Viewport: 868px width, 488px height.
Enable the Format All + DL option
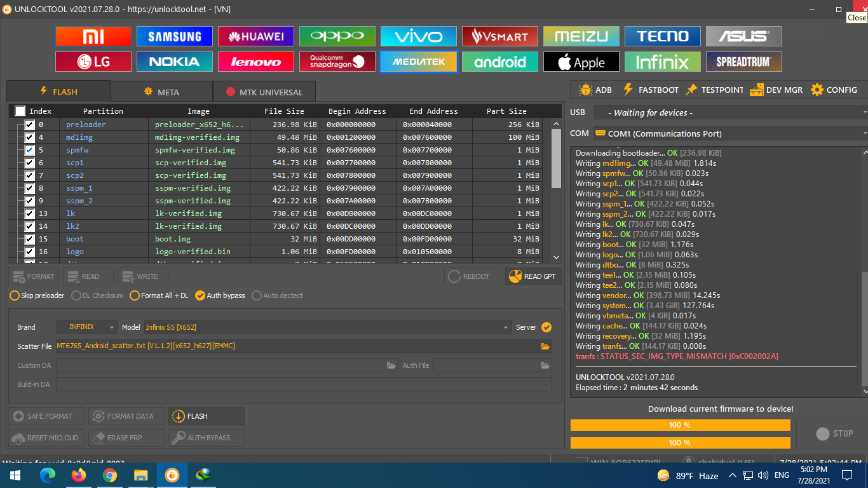tap(159, 295)
